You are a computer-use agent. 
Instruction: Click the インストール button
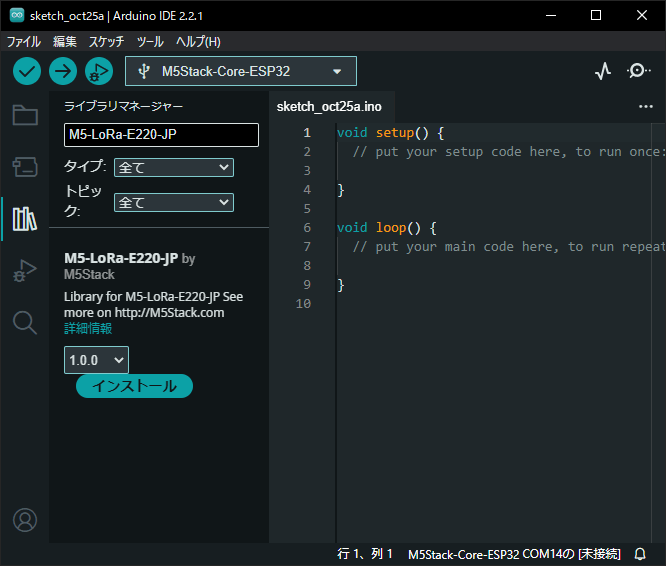(x=134, y=386)
